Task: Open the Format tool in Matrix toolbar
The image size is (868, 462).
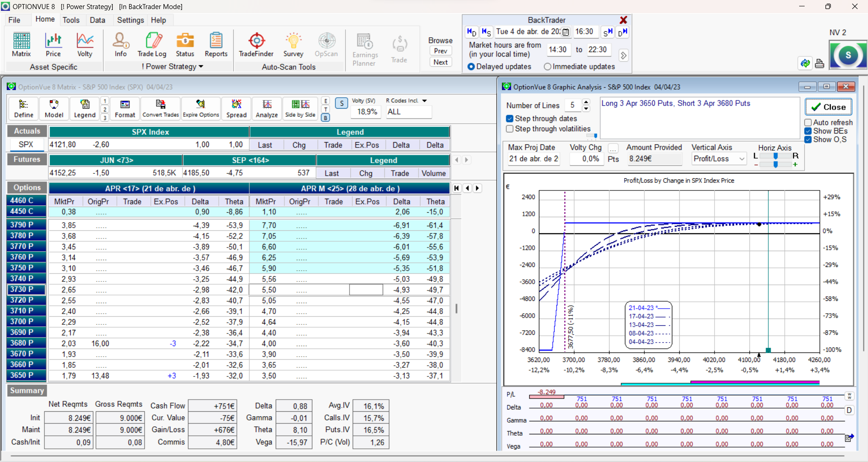Action: click(125, 109)
